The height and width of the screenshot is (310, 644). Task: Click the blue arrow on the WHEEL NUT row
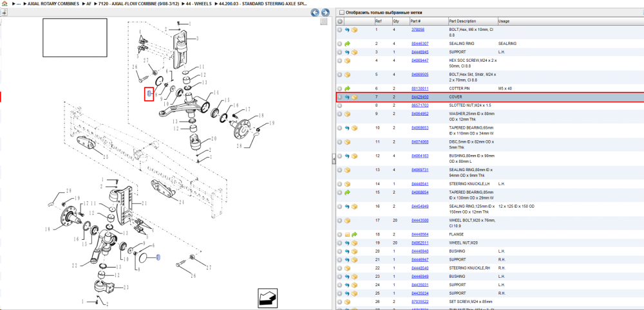tap(347, 242)
